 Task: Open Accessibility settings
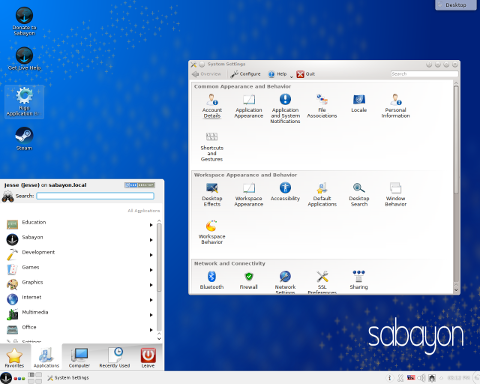(x=285, y=192)
